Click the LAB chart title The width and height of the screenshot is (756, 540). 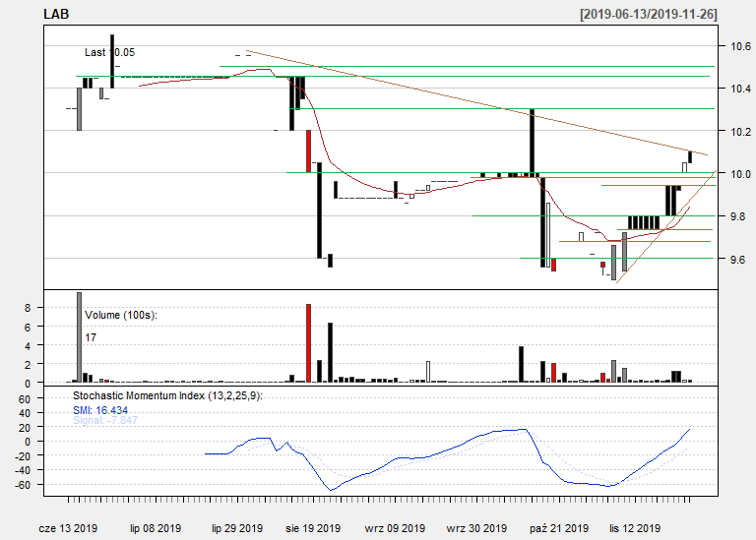click(56, 14)
